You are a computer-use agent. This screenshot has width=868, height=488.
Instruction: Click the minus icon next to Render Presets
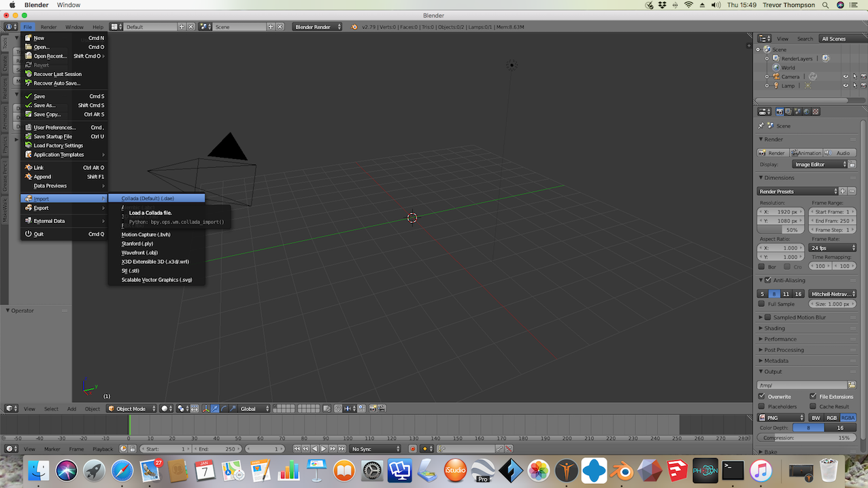[852, 192]
